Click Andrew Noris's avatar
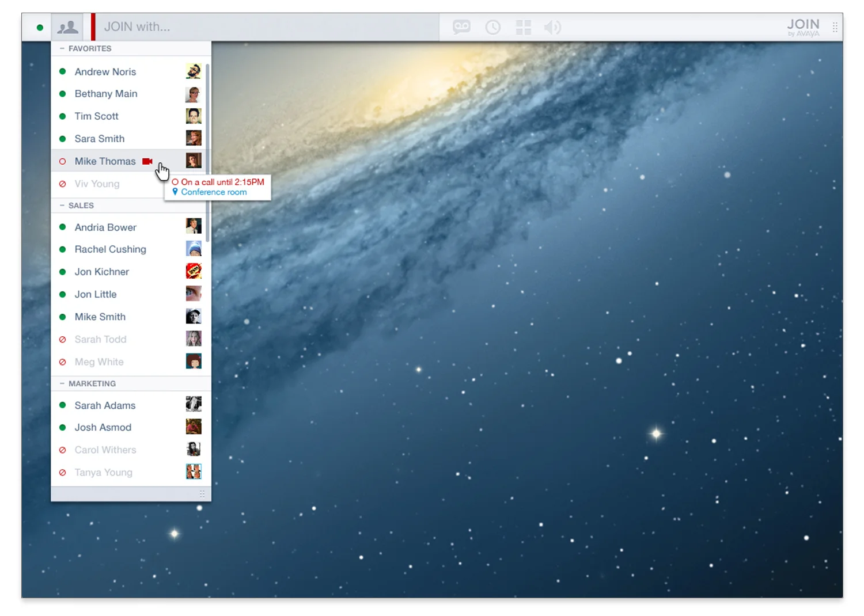The image size is (864, 616). [194, 71]
